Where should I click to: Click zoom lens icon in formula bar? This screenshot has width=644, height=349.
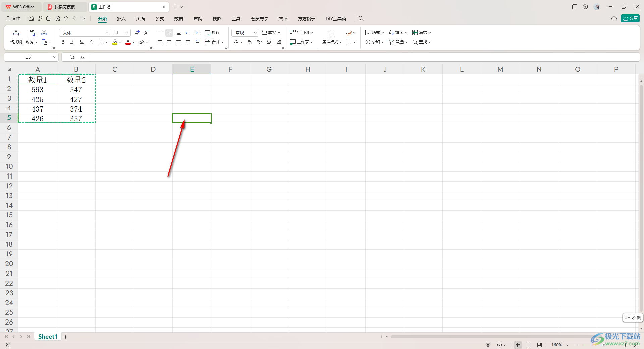72,57
